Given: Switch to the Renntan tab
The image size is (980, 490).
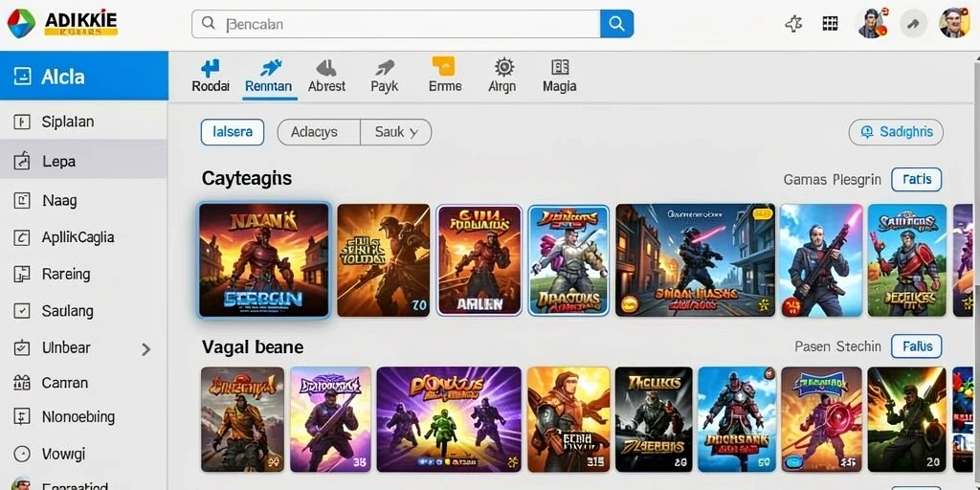Looking at the screenshot, I should click(269, 77).
